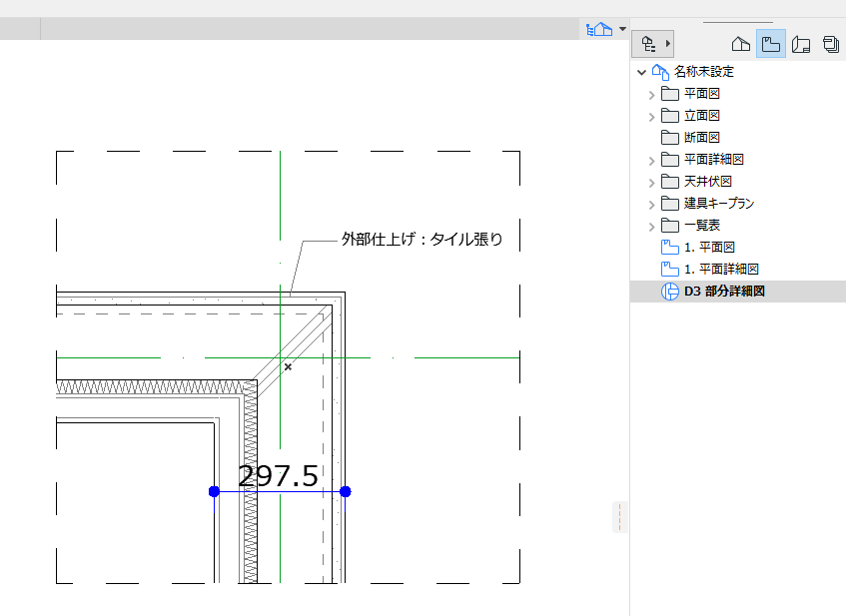Click the 297.5 dimension text

[x=278, y=476]
